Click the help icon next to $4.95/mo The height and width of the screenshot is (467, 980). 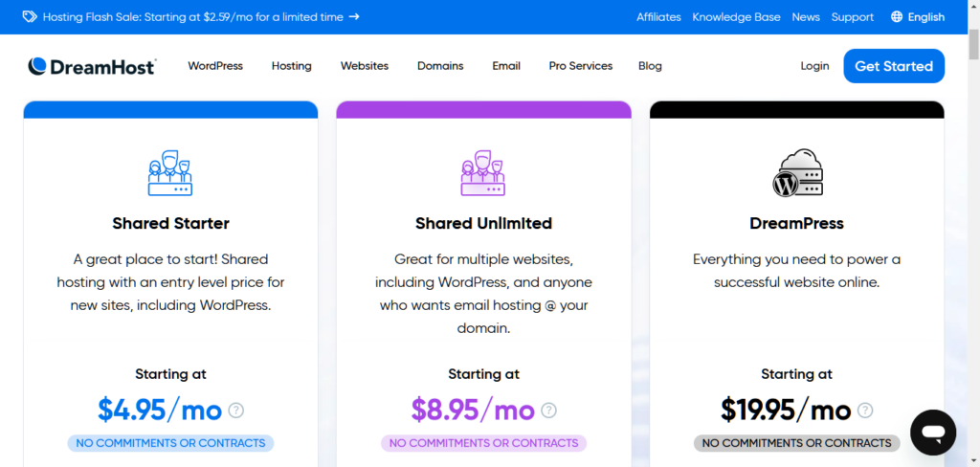235,411
